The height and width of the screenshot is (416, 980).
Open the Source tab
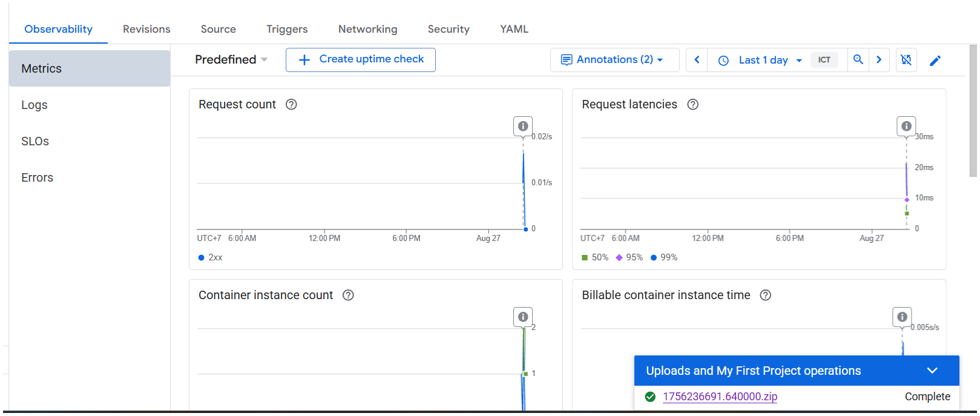click(219, 29)
